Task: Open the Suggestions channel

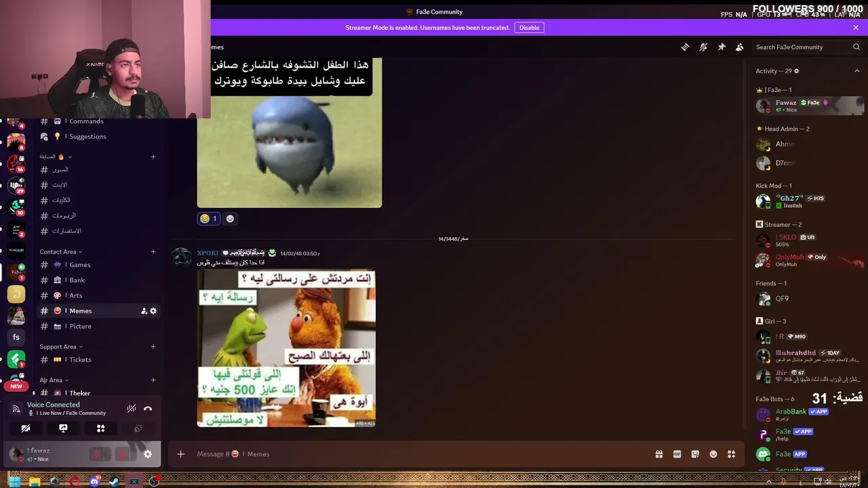Action: [x=99, y=136]
